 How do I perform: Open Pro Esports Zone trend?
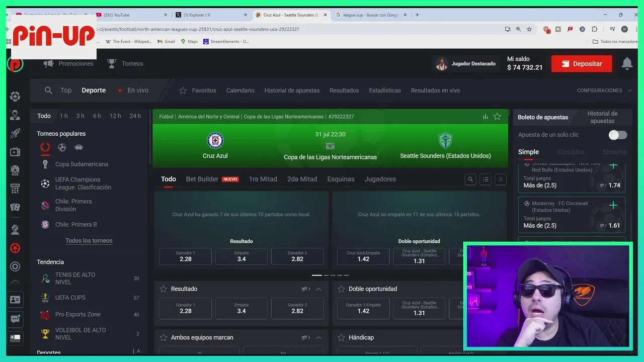77,315
